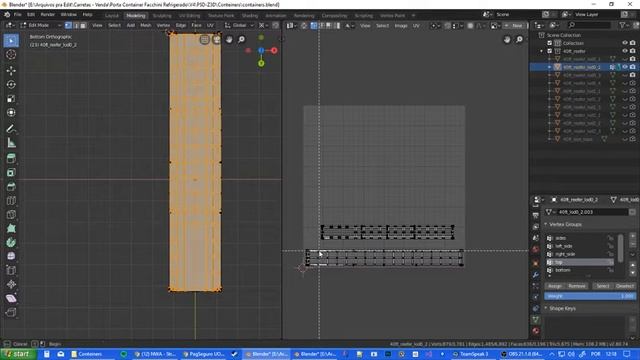The image size is (640, 360).
Task: Open the Global transform orientation dropdown
Action: click(239, 25)
